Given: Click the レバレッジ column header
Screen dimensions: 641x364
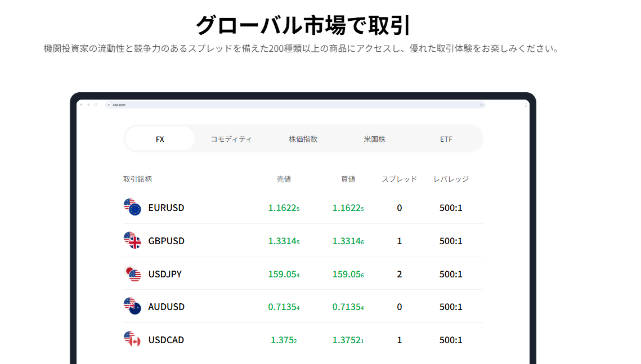Looking at the screenshot, I should [x=451, y=179].
